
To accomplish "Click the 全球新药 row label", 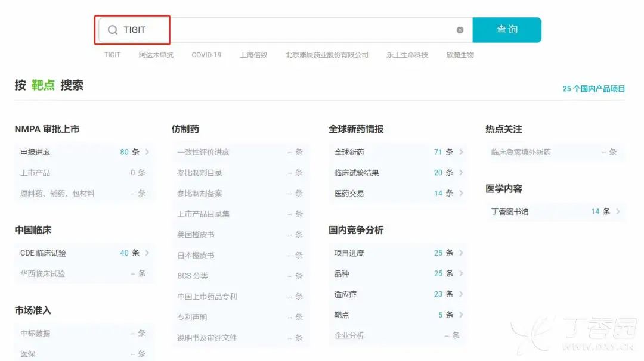I will [349, 152].
